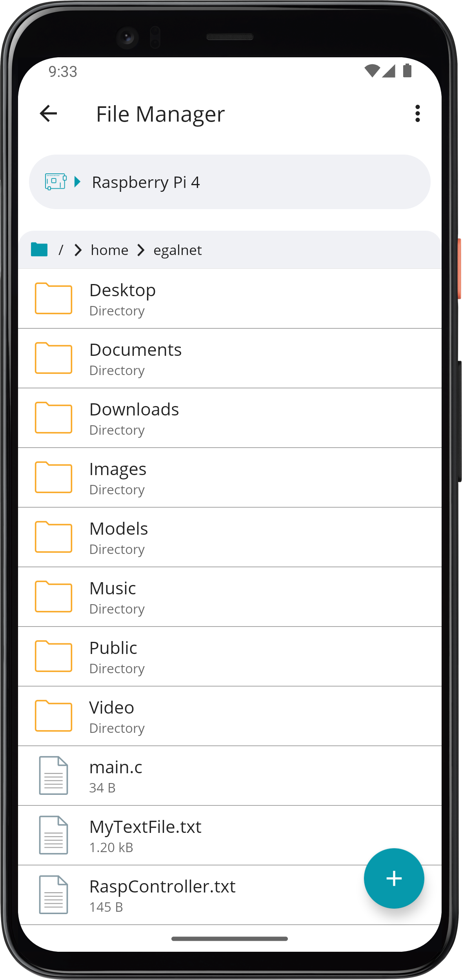Image resolution: width=462 pixels, height=980 pixels.
Task: Open the Downloads directory
Action: point(230,418)
